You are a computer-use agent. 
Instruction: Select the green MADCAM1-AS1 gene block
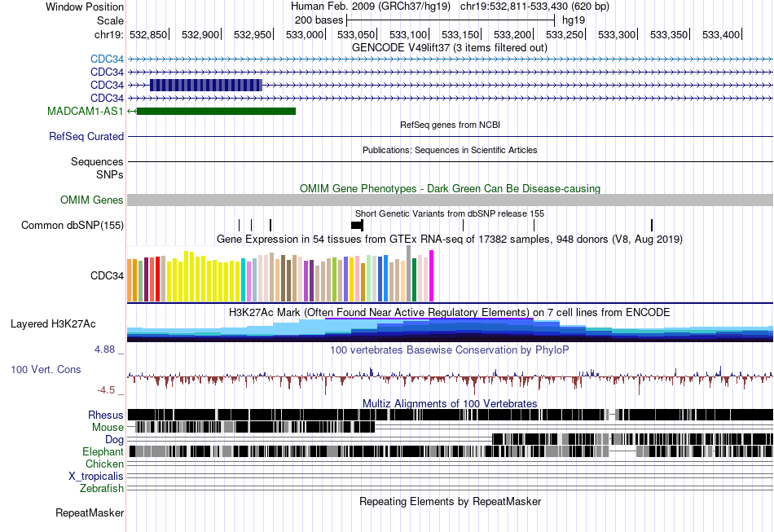[216, 111]
